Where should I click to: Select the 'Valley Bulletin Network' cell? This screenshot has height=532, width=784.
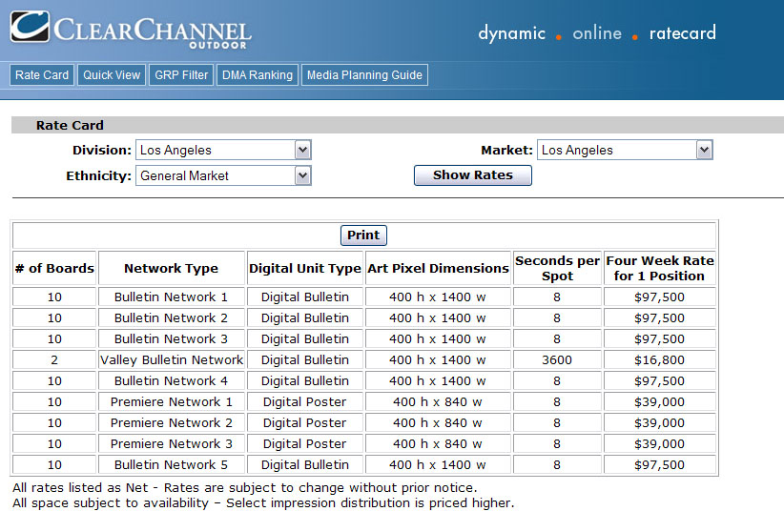pyautogui.click(x=172, y=360)
